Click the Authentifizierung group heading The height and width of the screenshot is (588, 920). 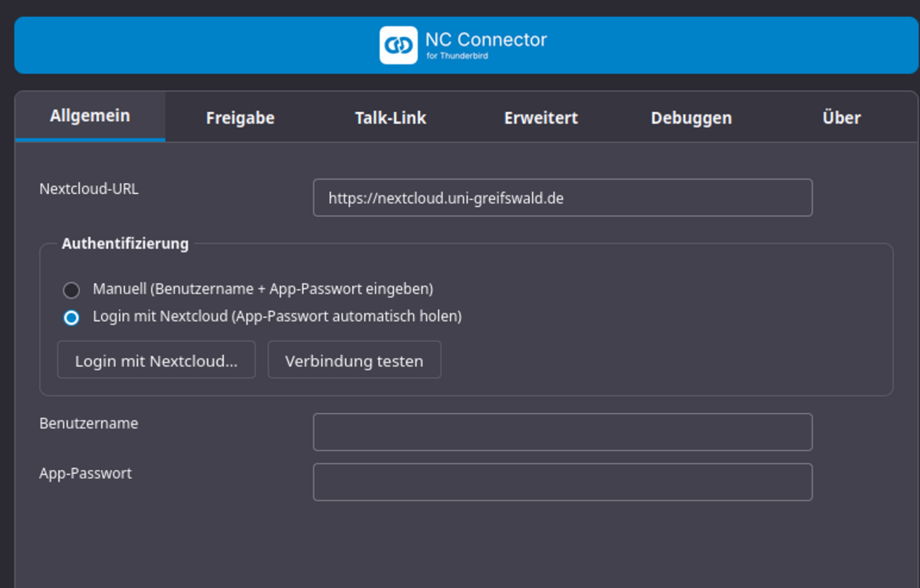click(x=125, y=244)
